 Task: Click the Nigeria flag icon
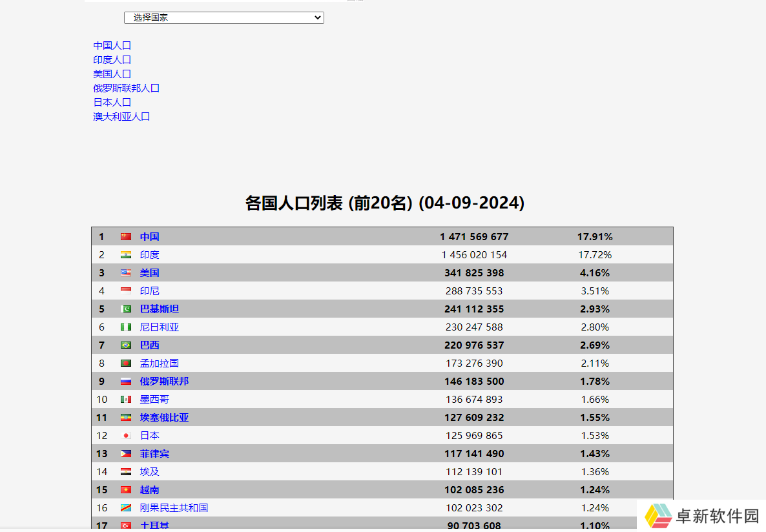[126, 327]
